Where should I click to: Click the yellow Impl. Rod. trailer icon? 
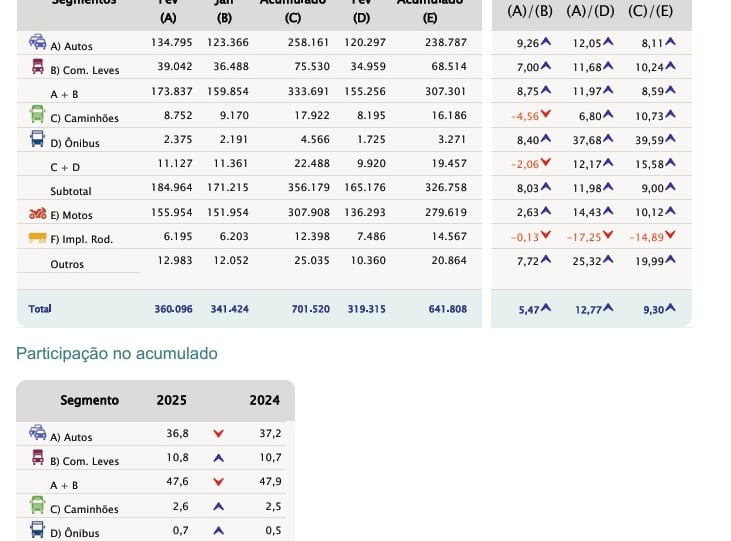click(x=38, y=238)
